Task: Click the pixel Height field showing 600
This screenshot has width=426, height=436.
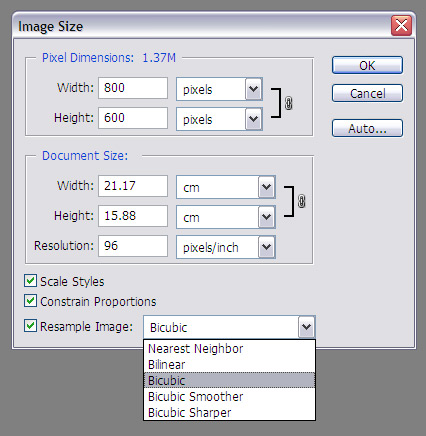Action: [x=133, y=118]
